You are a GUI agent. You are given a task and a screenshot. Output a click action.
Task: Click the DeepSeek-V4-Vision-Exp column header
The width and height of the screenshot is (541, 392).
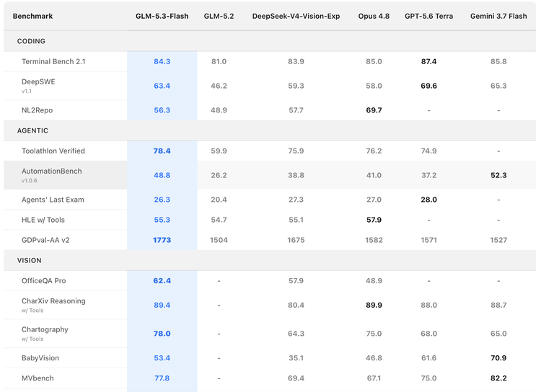point(296,16)
